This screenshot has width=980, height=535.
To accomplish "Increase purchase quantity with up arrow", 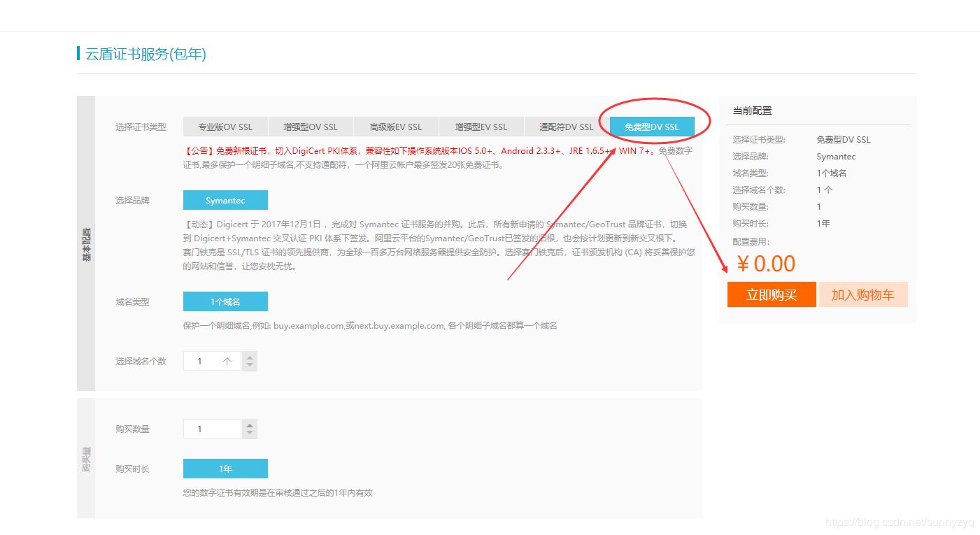I will (250, 425).
